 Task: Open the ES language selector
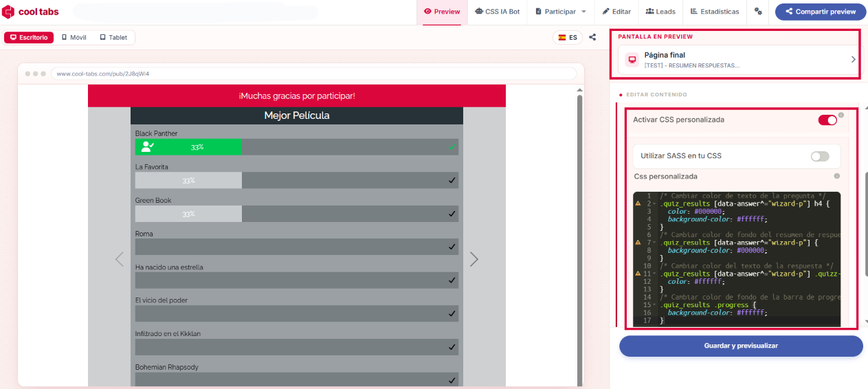[568, 37]
